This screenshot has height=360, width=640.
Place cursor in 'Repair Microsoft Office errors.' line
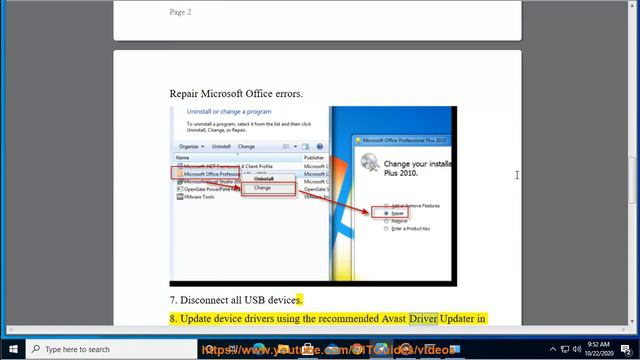click(x=236, y=94)
